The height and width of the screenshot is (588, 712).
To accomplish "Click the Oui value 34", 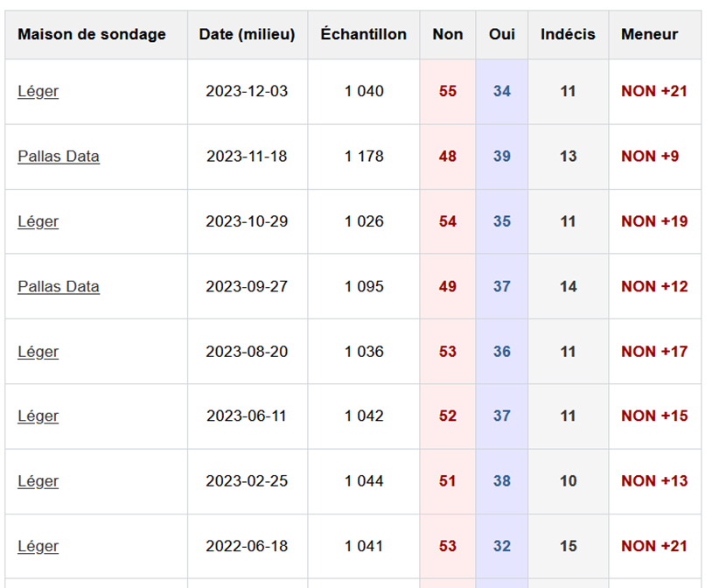I will tap(502, 91).
